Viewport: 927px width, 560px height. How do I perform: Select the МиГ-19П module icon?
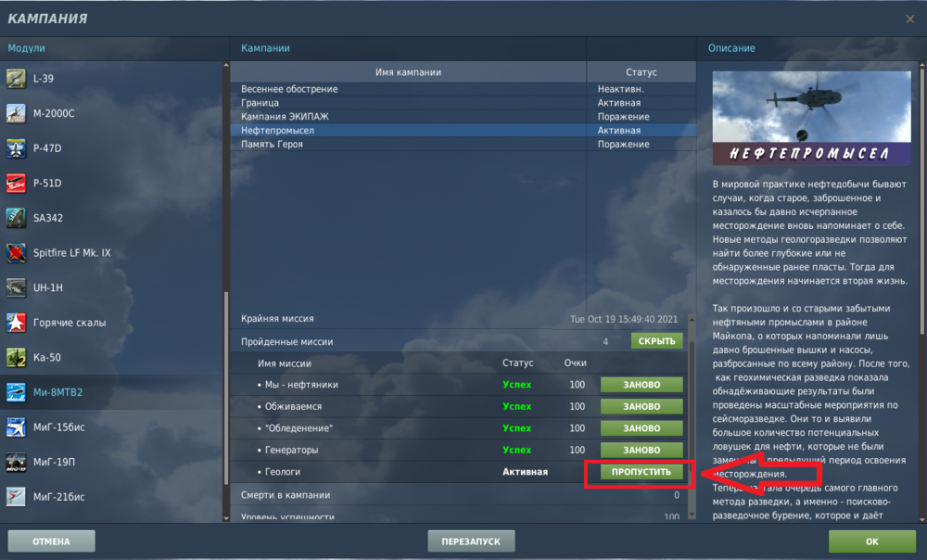click(16, 463)
